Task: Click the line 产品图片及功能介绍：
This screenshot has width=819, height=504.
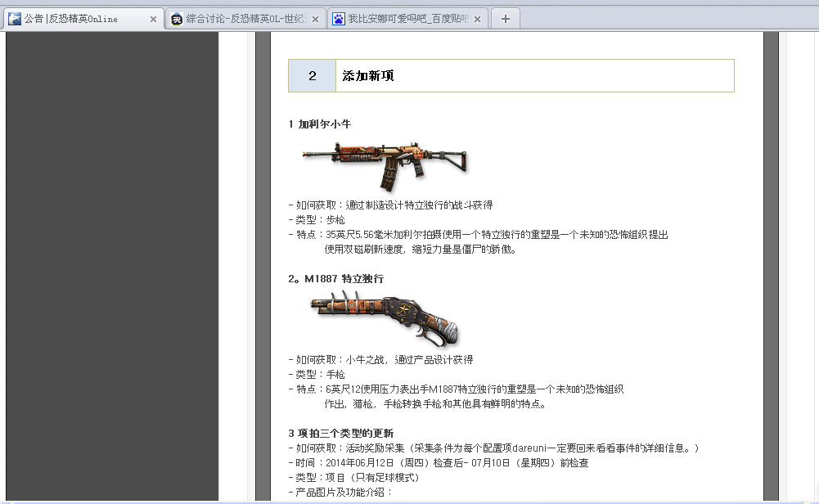Action: (x=340, y=492)
